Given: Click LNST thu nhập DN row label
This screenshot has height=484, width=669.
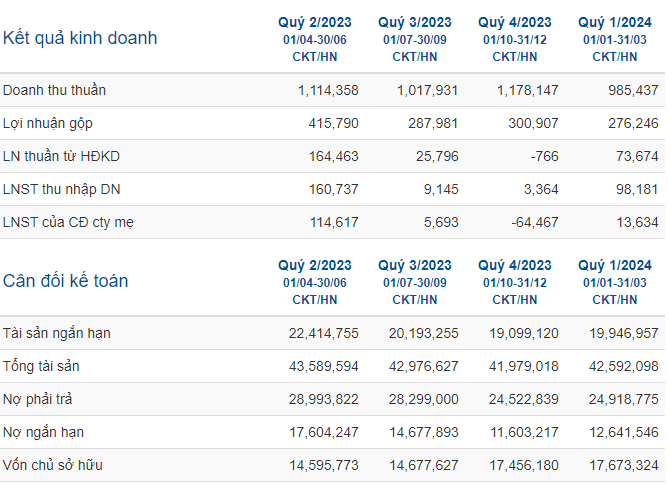Looking at the screenshot, I should (61, 189).
